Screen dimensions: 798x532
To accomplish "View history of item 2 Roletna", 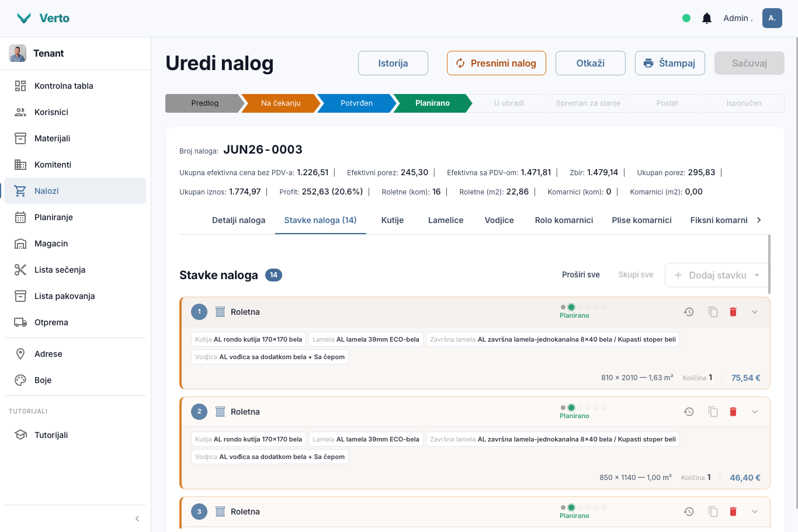I will click(x=689, y=412).
